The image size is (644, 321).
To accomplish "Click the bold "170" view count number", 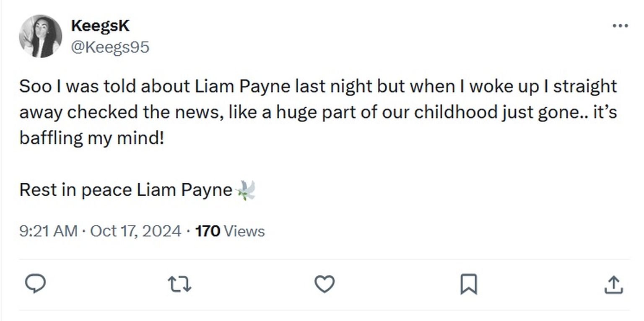I will point(208,231).
